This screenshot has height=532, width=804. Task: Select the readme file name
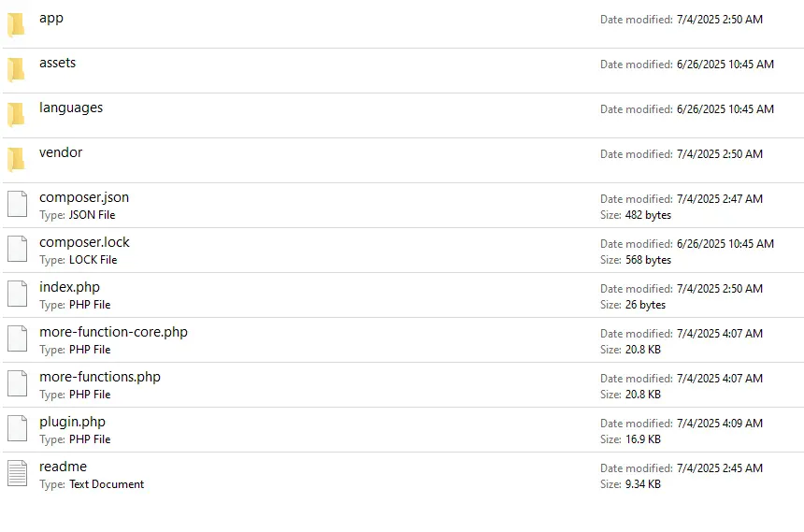63,467
